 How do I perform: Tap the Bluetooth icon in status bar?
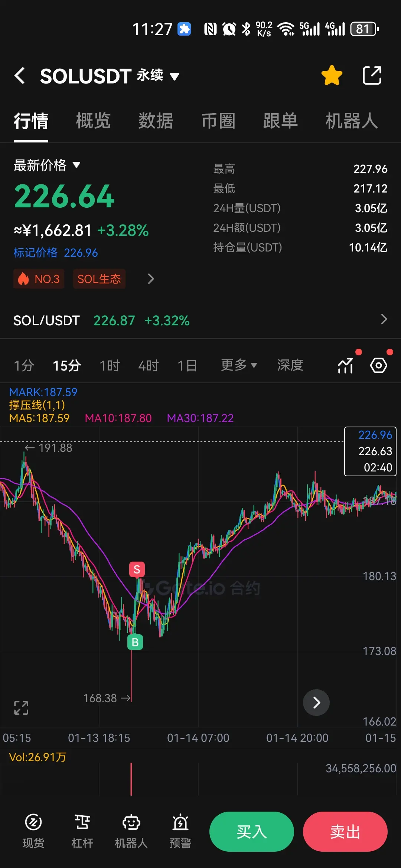click(246, 29)
